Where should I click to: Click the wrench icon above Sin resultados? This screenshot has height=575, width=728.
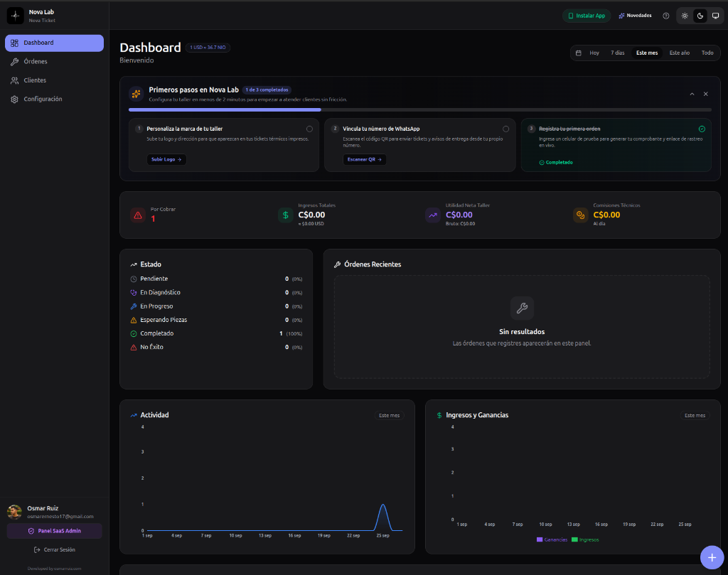pyautogui.click(x=522, y=308)
